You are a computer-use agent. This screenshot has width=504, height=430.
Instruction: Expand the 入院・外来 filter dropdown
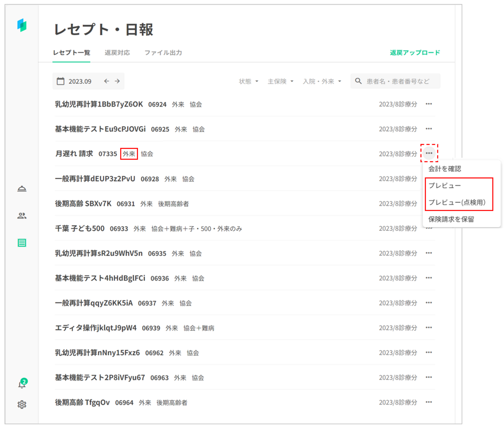point(322,81)
